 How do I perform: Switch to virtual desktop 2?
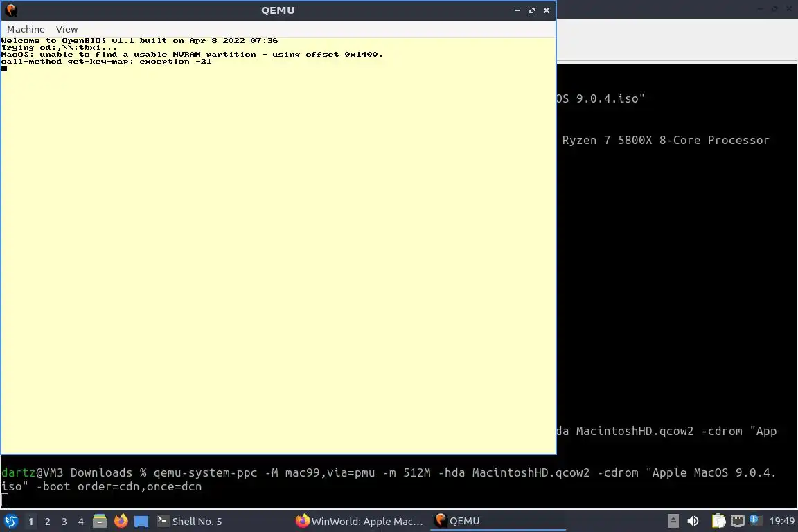tap(47, 522)
